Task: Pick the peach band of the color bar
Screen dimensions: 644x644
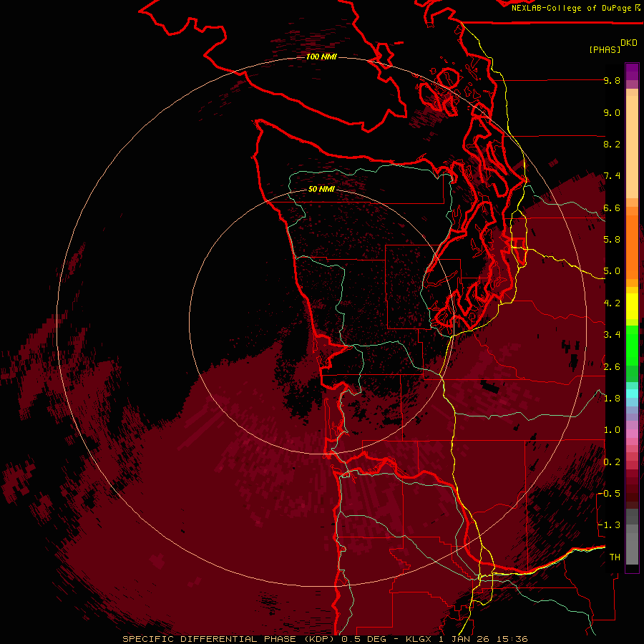Action: (x=632, y=147)
